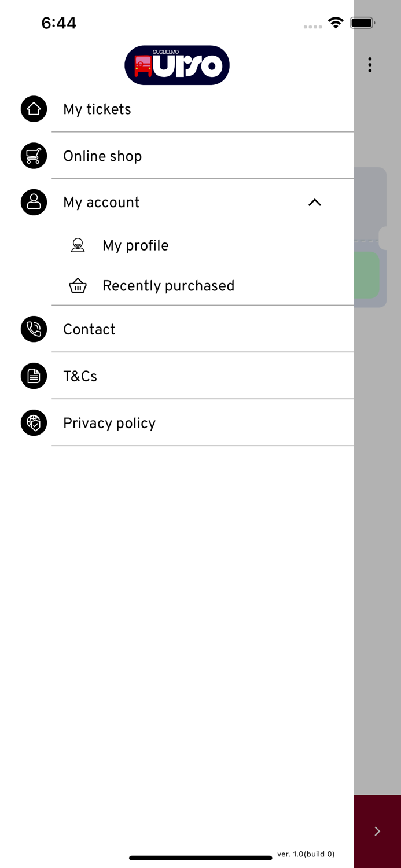Tap the profile face icon
Image resolution: width=401 pixels, height=868 pixels.
pyautogui.click(x=78, y=245)
